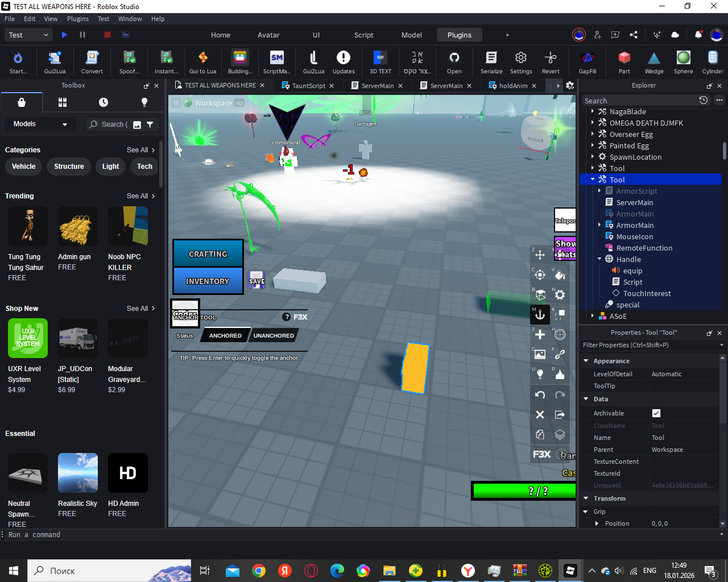The height and width of the screenshot is (582, 728).
Task: Click the Updates plugin icon
Action: click(x=344, y=62)
